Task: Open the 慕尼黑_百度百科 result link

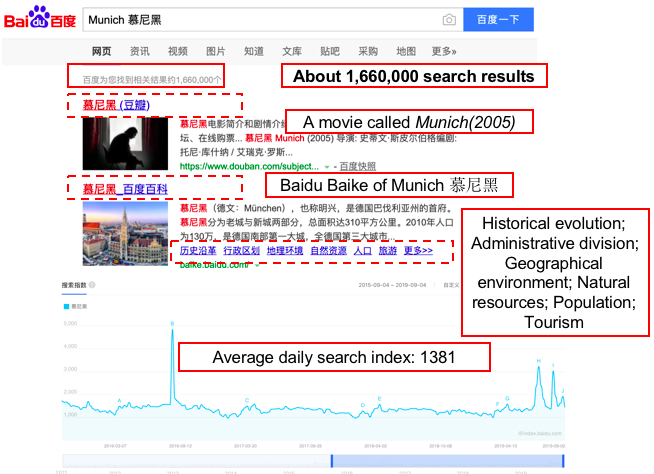Action: [125, 189]
